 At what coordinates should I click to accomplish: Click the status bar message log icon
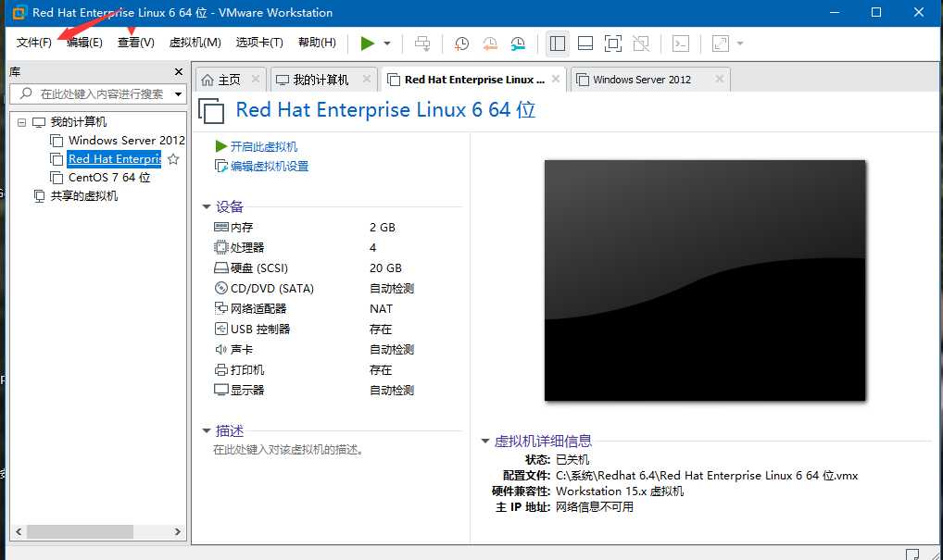click(x=912, y=554)
